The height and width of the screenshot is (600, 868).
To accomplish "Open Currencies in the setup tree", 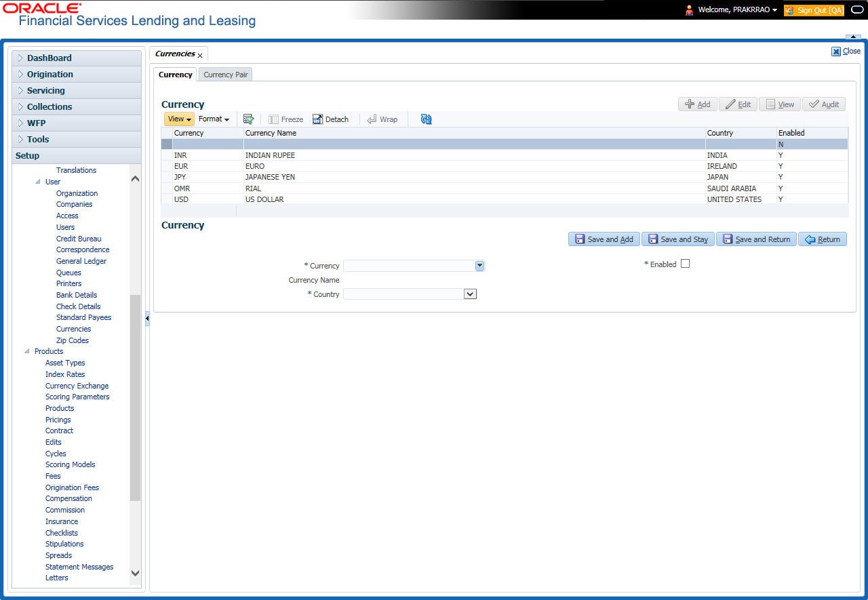I will (73, 329).
